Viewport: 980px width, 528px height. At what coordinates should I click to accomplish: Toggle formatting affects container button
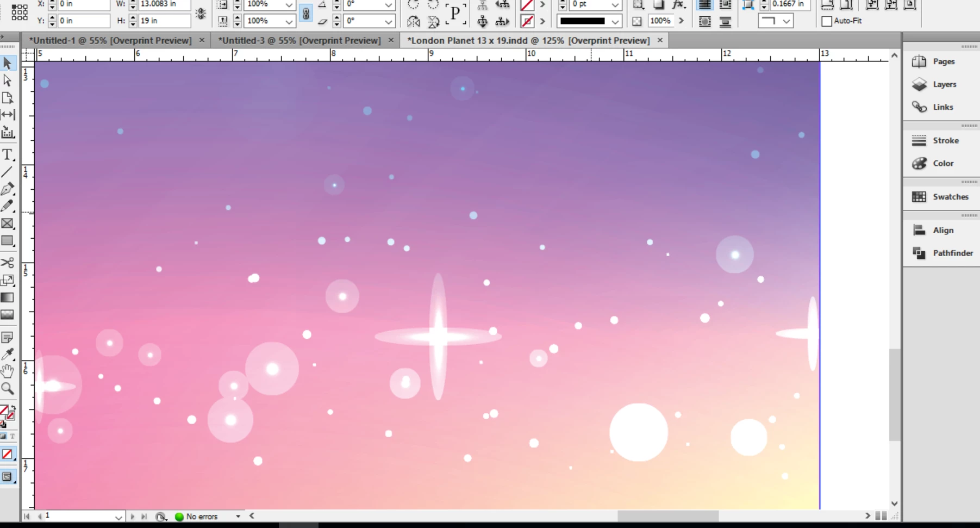(4, 437)
